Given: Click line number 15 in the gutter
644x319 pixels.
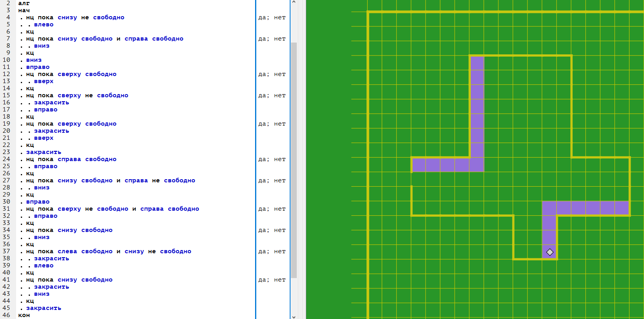Looking at the screenshot, I should coord(6,95).
